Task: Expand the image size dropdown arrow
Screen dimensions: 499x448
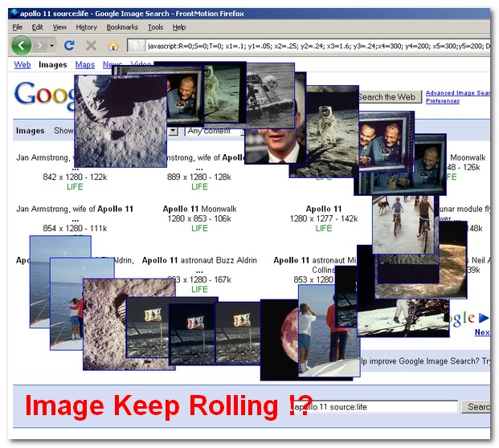Action: click(x=173, y=131)
